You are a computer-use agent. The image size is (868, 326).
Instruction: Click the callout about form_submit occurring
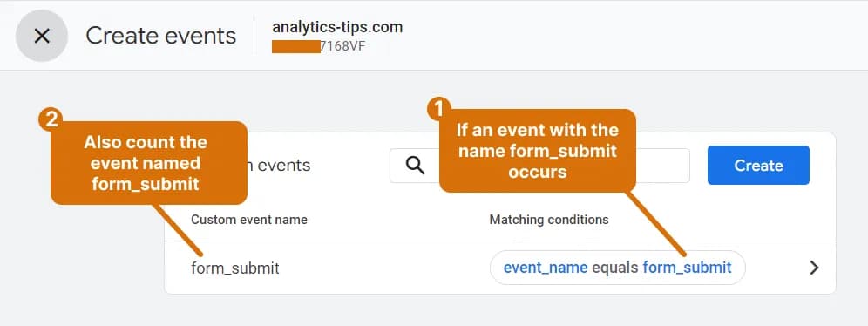[537, 151]
